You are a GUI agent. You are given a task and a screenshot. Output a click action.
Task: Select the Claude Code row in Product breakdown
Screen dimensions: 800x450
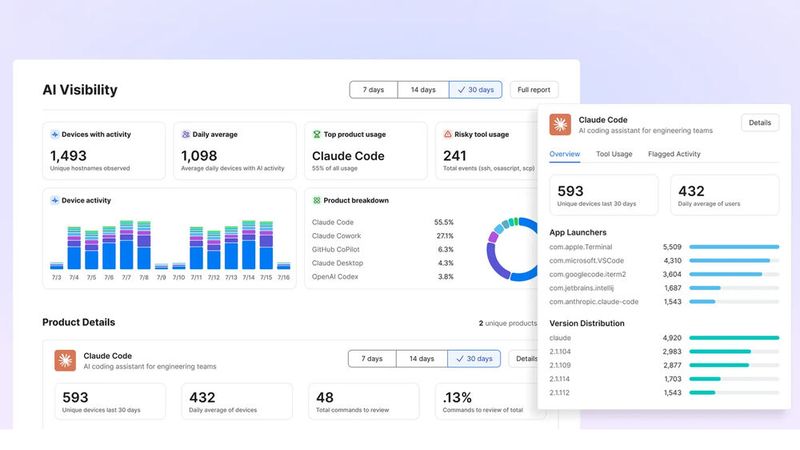pos(383,222)
